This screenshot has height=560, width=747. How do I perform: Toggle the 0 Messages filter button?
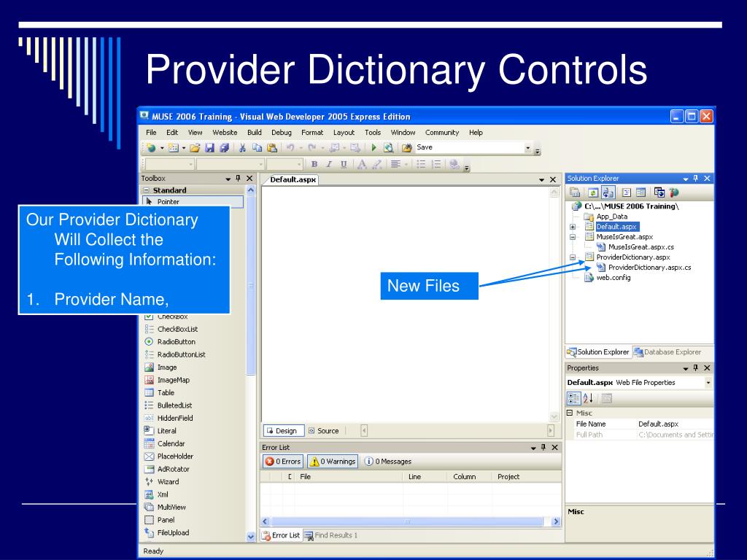tap(387, 461)
